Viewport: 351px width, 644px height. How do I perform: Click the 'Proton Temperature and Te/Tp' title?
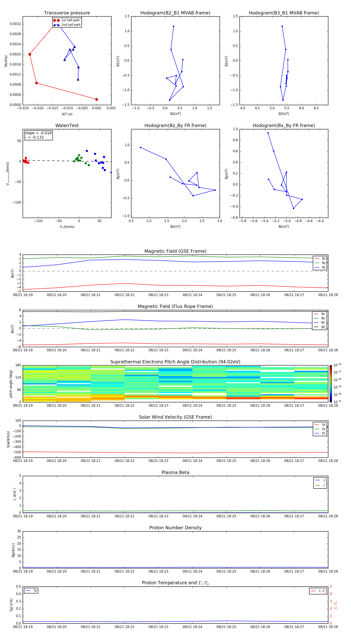click(x=175, y=583)
